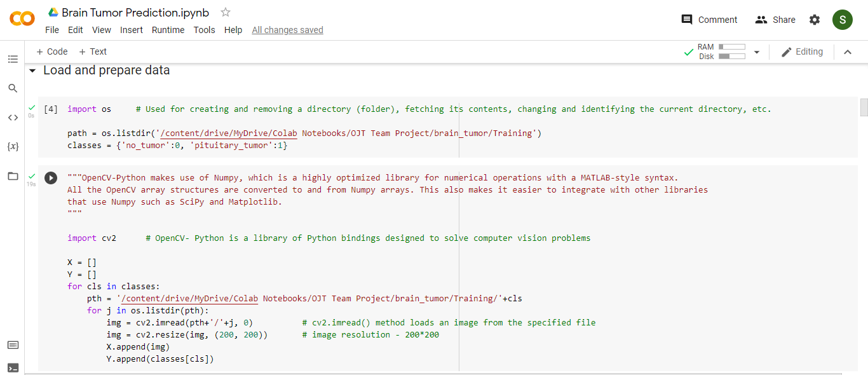Open the Insert menu
Image resolution: width=868 pixels, height=375 pixels.
pos(132,30)
